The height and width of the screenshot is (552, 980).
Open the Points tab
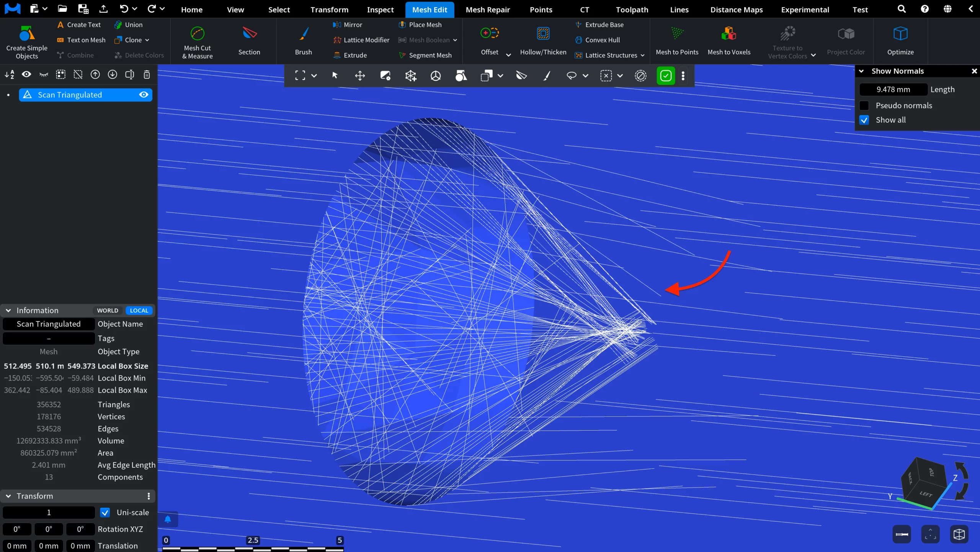click(x=541, y=10)
